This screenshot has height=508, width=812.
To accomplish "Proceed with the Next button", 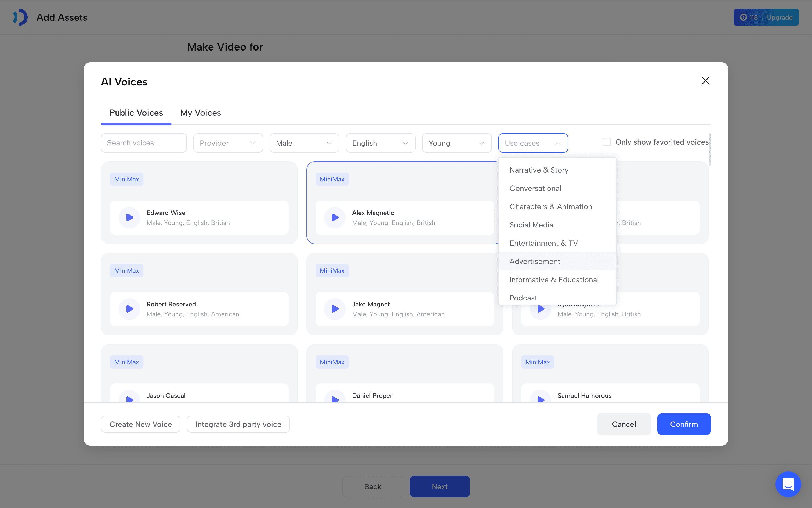I will click(440, 486).
